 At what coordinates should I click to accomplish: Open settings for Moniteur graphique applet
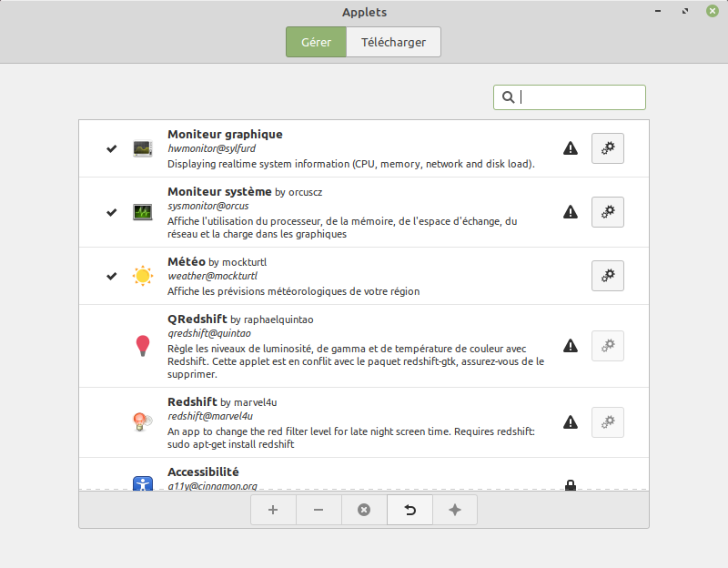tap(607, 148)
